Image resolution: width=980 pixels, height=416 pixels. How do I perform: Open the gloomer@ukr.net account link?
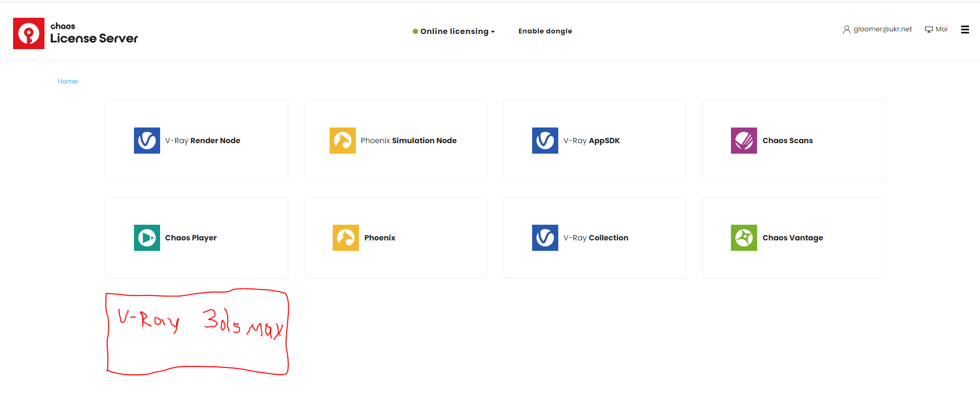coord(883,29)
